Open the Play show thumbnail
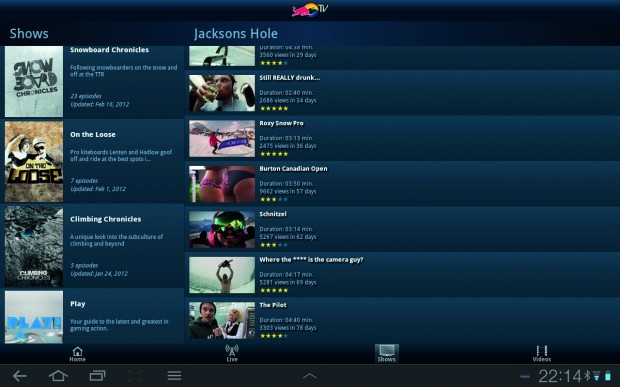Viewport: 620px width, 387px height. (34, 317)
